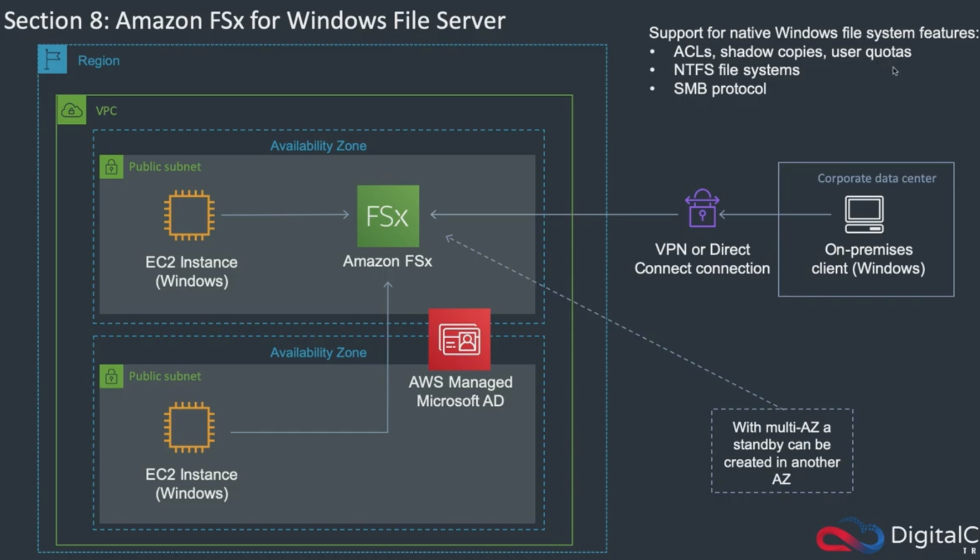Select the top Availability Zone label

point(318,145)
